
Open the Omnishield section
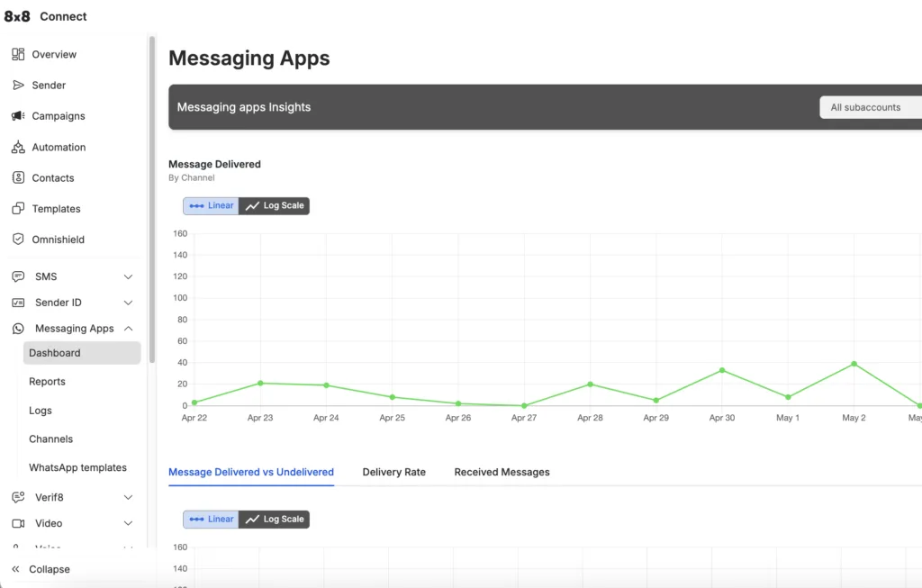point(59,240)
